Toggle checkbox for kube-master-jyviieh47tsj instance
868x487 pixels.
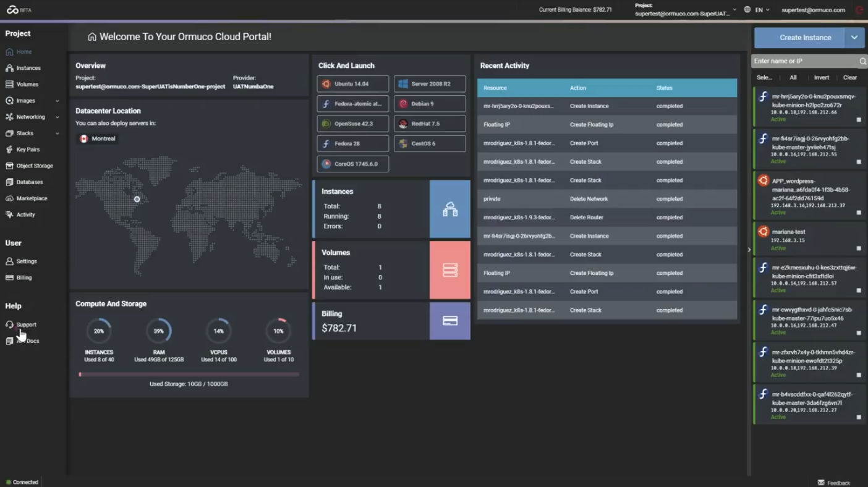(x=859, y=162)
